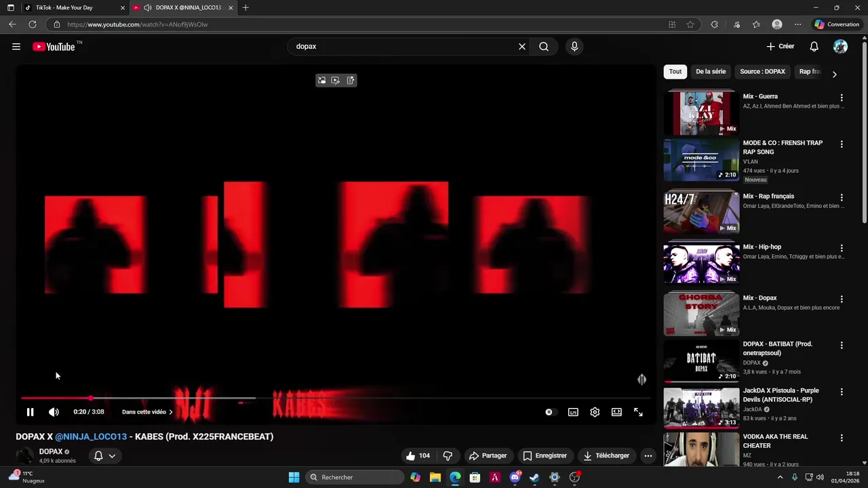868x488 pixels.
Task: Clear the search text with X
Action: click(x=522, y=47)
